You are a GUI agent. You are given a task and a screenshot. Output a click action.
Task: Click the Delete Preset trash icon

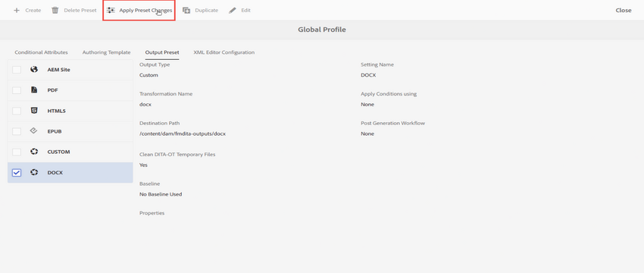point(55,11)
